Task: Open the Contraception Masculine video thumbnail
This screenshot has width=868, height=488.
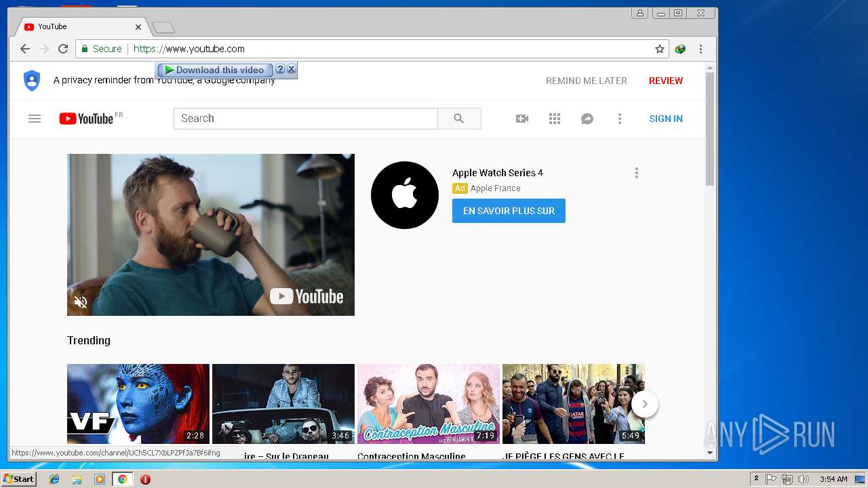Action: click(x=429, y=404)
